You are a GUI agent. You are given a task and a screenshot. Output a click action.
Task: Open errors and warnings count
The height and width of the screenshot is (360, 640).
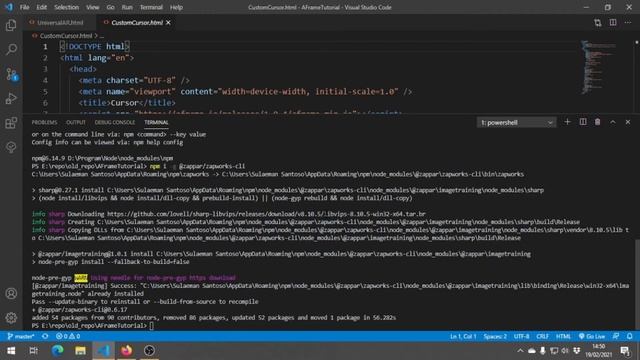tap(68, 336)
